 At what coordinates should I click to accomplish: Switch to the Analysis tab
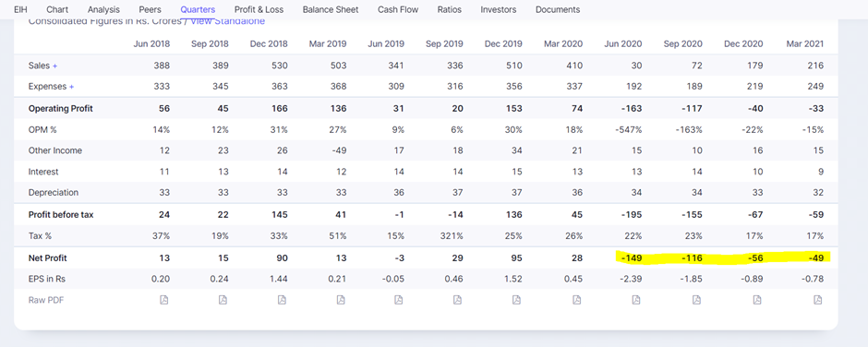[x=103, y=9]
